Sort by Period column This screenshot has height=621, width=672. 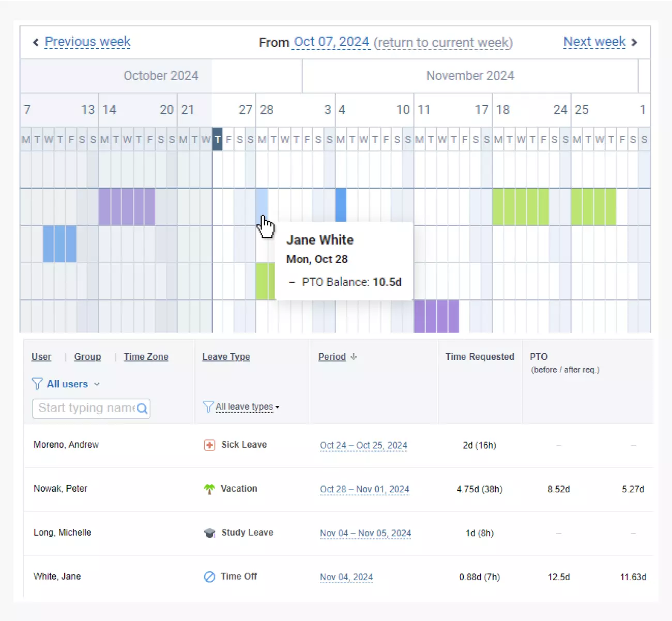point(332,357)
